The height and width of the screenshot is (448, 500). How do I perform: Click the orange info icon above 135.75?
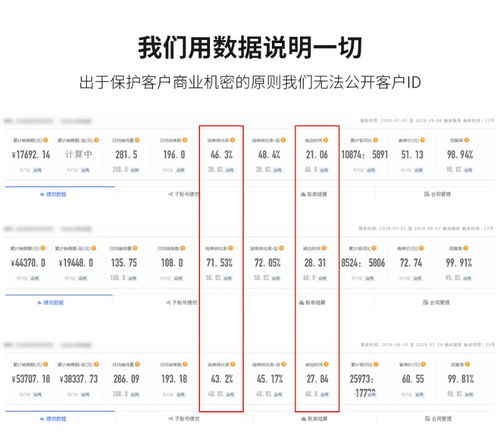[135, 248]
